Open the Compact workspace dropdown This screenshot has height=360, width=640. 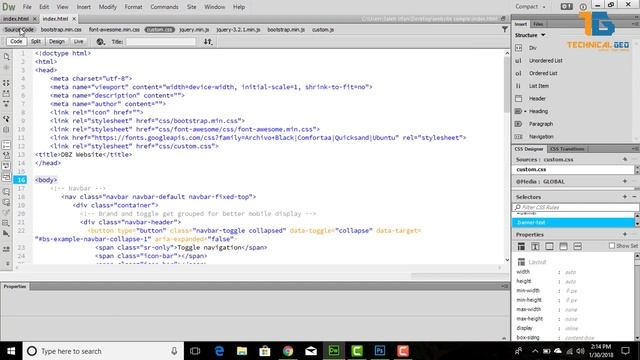pos(530,7)
